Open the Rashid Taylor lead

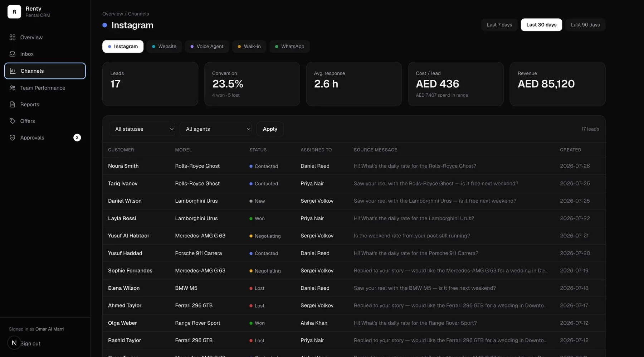tap(354, 340)
